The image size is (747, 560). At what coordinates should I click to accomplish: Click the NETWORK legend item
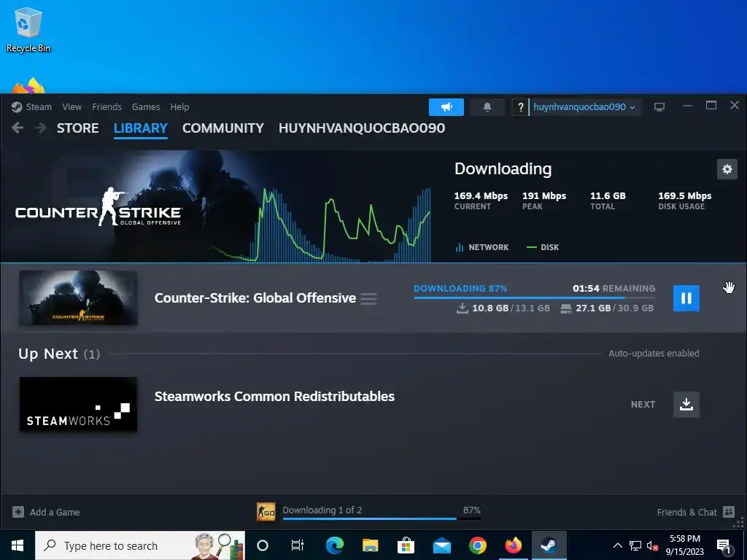click(x=482, y=247)
